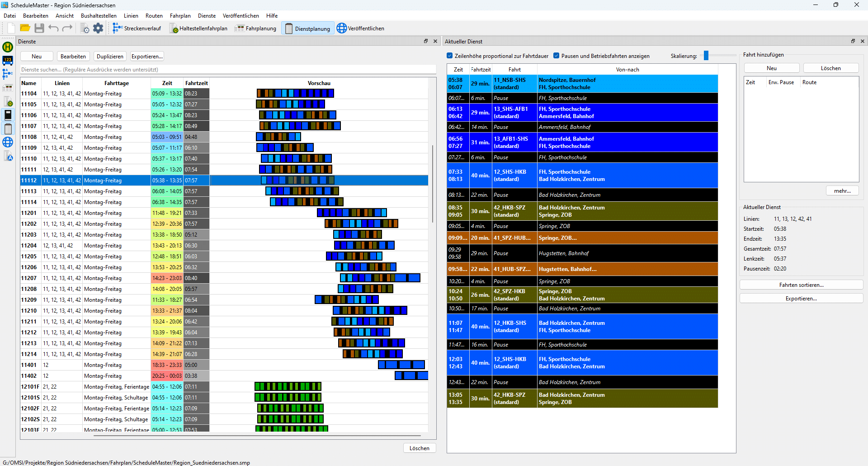
Task: Click the globe Veröffentlichen toolbar button
Action: click(360, 29)
